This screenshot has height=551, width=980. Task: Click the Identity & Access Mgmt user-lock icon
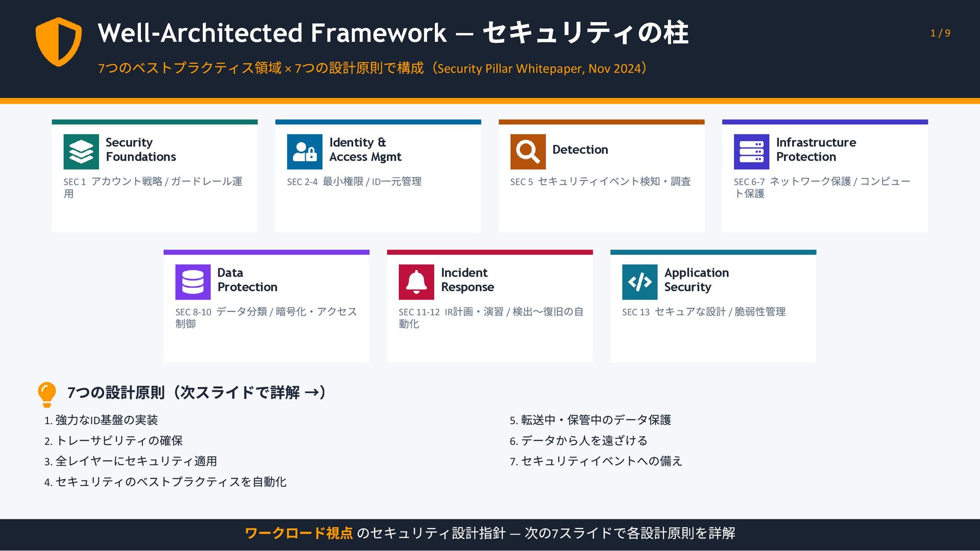point(305,152)
